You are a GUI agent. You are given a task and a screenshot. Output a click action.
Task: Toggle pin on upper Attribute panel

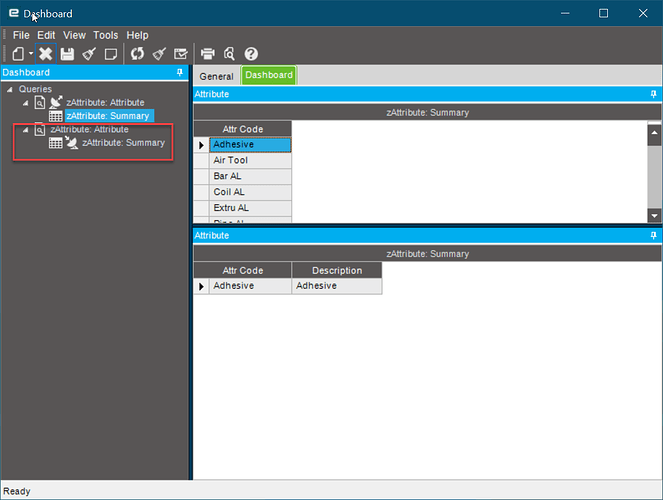654,94
